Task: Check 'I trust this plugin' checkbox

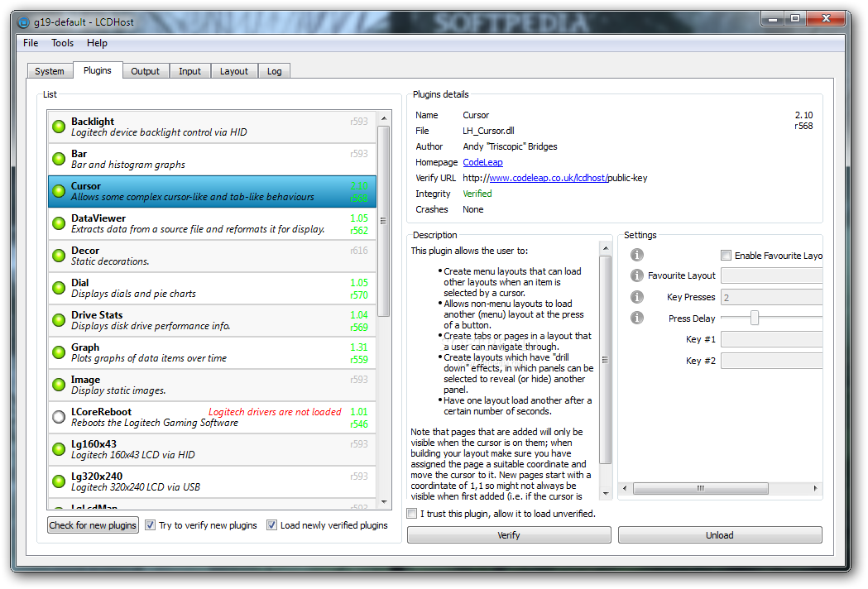Action: tap(412, 514)
